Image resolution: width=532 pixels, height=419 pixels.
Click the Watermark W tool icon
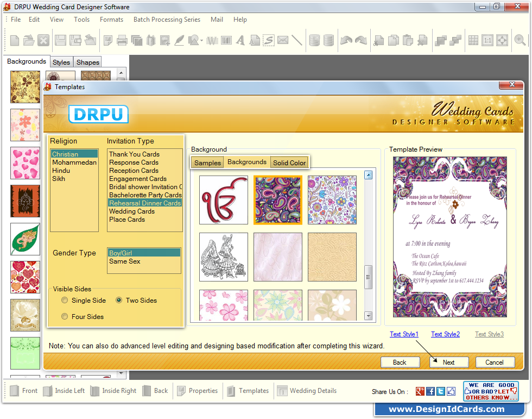point(212,41)
